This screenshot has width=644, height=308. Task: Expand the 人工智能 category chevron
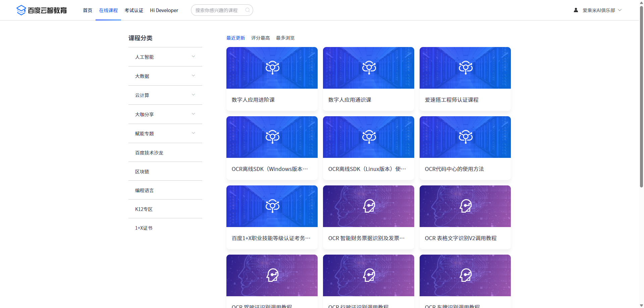coord(193,56)
